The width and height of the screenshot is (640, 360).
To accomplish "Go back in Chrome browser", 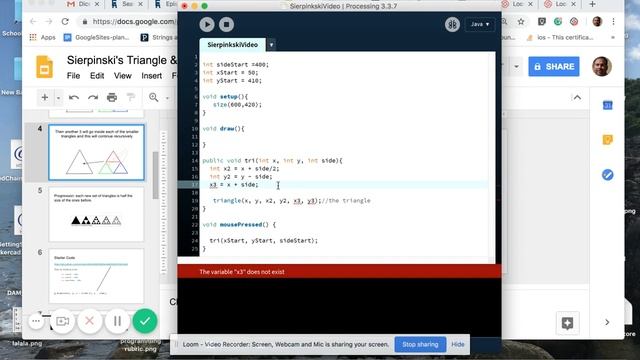I will [x=33, y=22].
